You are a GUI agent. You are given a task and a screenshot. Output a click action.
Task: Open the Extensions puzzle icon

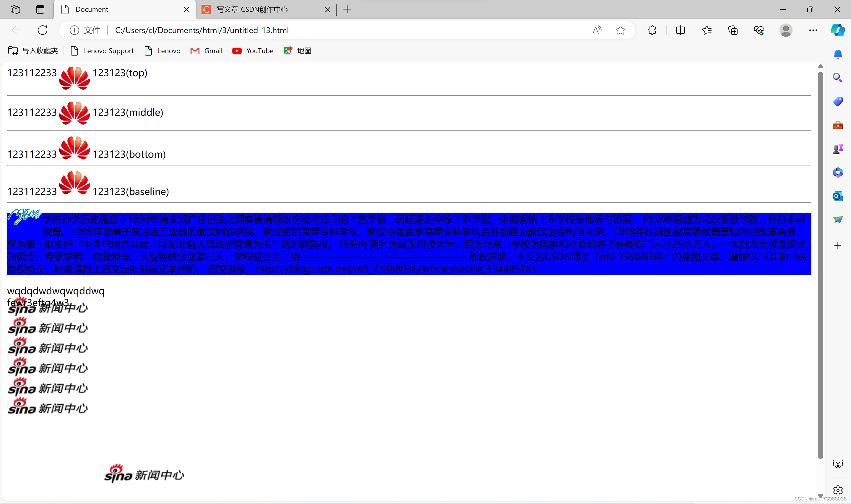[652, 30]
